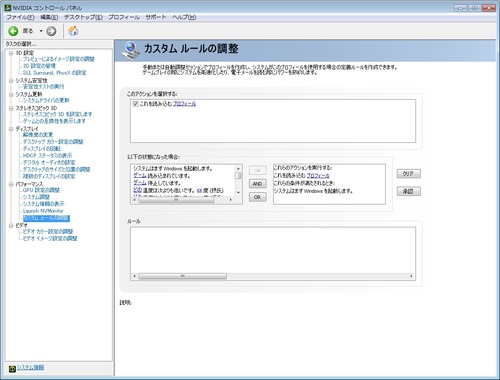The height and width of the screenshot is (380, 500).
Task: Select ゲームとの互換性を表示します item
Action: (x=54, y=121)
